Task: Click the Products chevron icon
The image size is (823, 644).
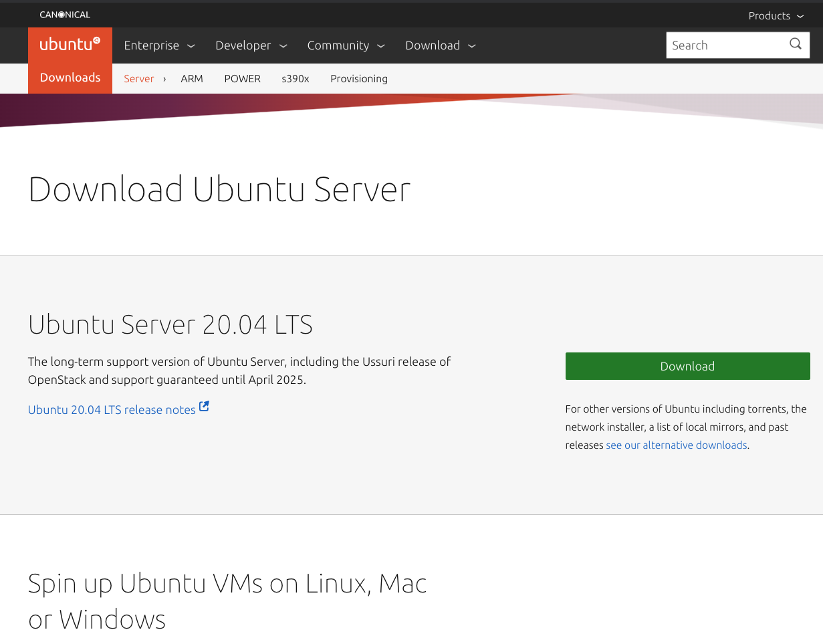Action: point(800,15)
